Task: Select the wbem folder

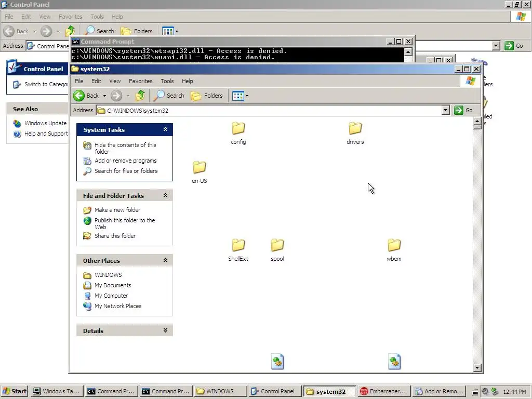Action: pyautogui.click(x=394, y=250)
